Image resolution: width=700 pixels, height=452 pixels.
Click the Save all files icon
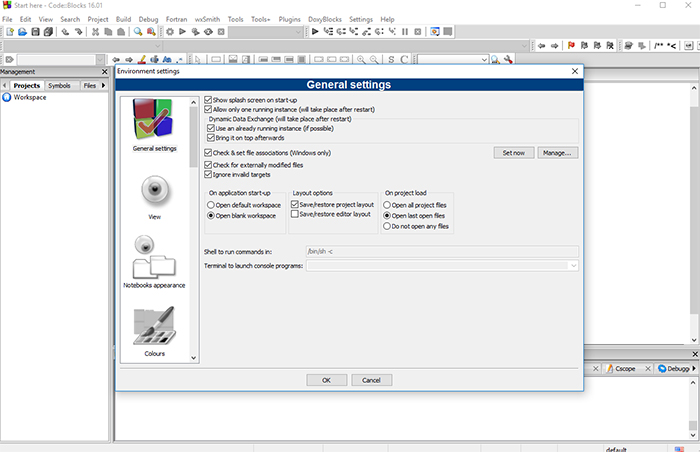tap(48, 32)
